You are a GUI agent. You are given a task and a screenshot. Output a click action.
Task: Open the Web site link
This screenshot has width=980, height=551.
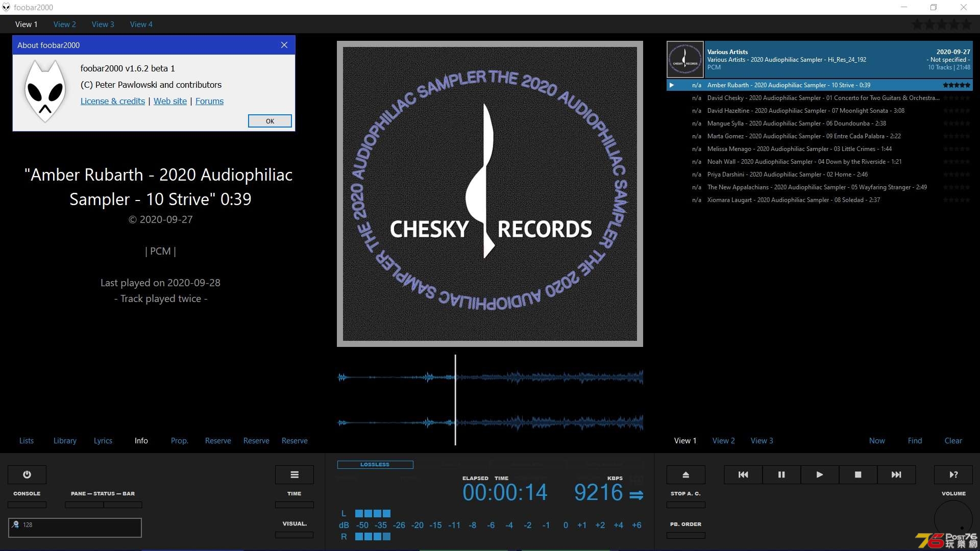[x=170, y=101]
